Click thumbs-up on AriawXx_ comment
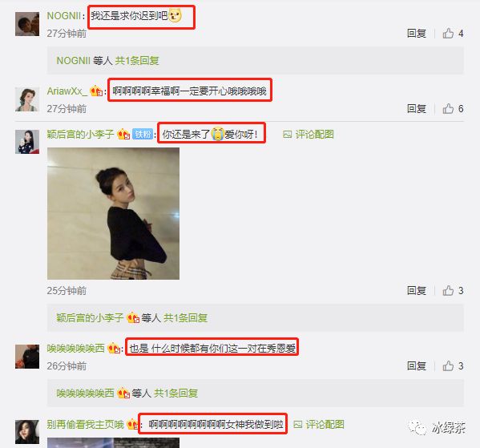 point(448,108)
